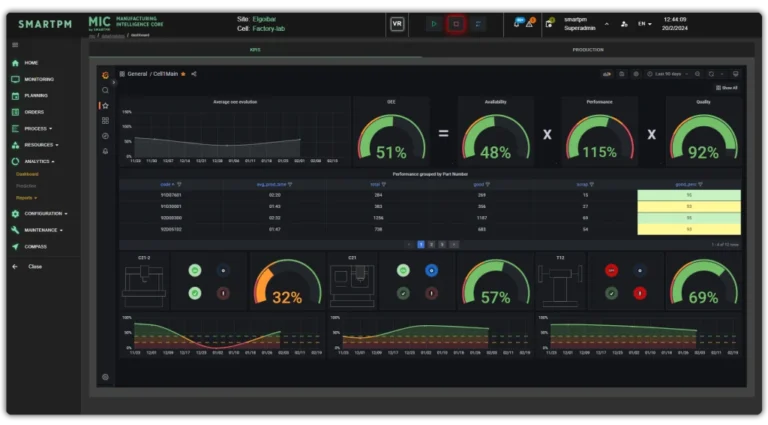This screenshot has height=425, width=768.
Task: Click the blue status indicator on C21
Action: click(432, 270)
